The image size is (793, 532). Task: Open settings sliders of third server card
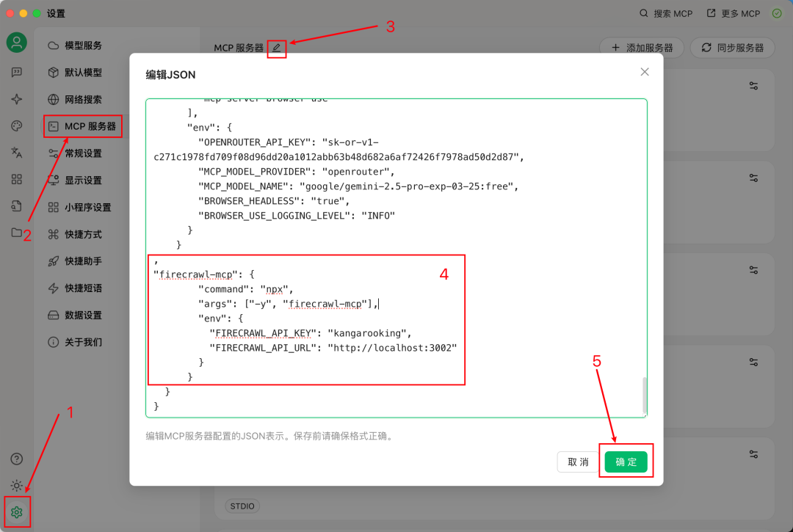coord(753,270)
